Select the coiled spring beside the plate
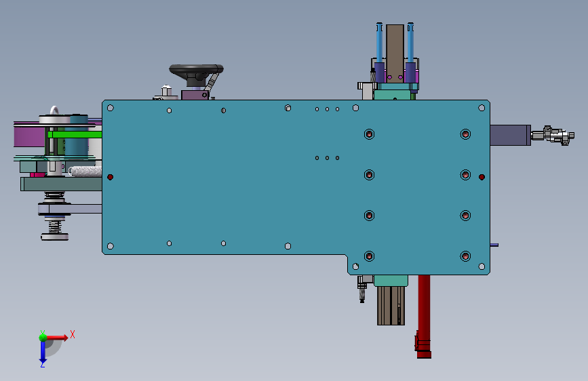Screen dimensions: 588x381 pos(85,172)
